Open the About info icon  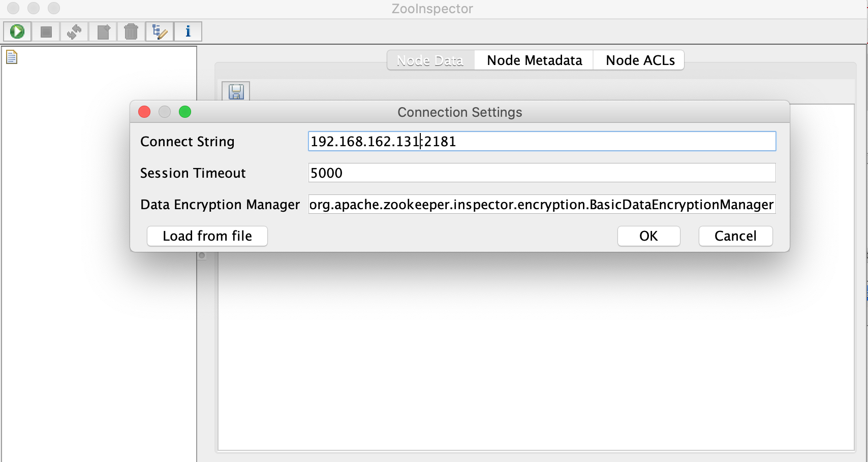click(x=188, y=31)
